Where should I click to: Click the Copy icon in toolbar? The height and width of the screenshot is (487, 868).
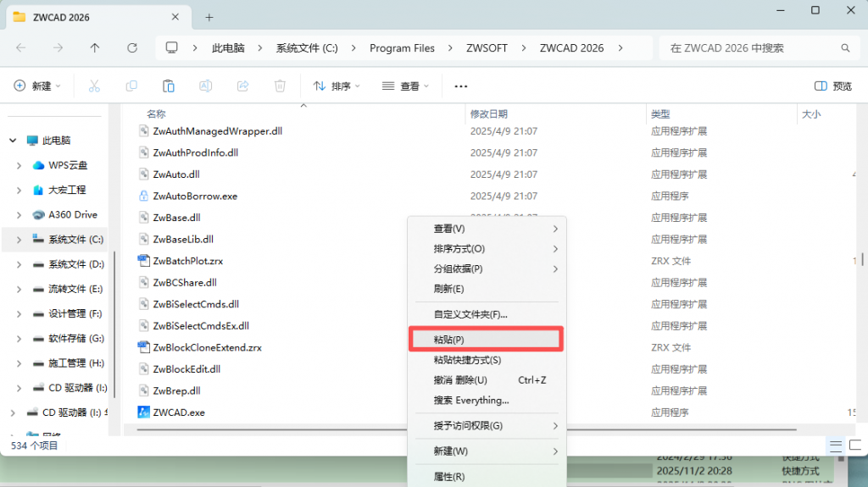click(131, 86)
